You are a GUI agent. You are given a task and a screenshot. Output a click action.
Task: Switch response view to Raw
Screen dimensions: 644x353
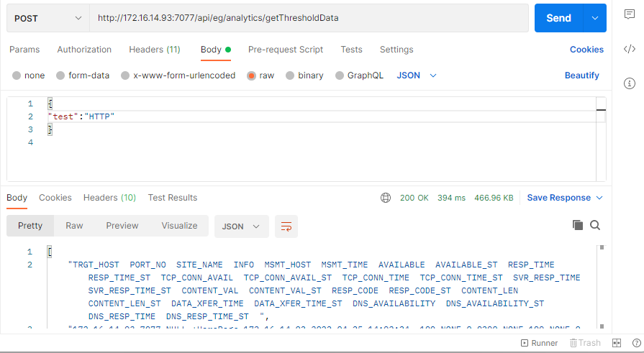(x=74, y=226)
